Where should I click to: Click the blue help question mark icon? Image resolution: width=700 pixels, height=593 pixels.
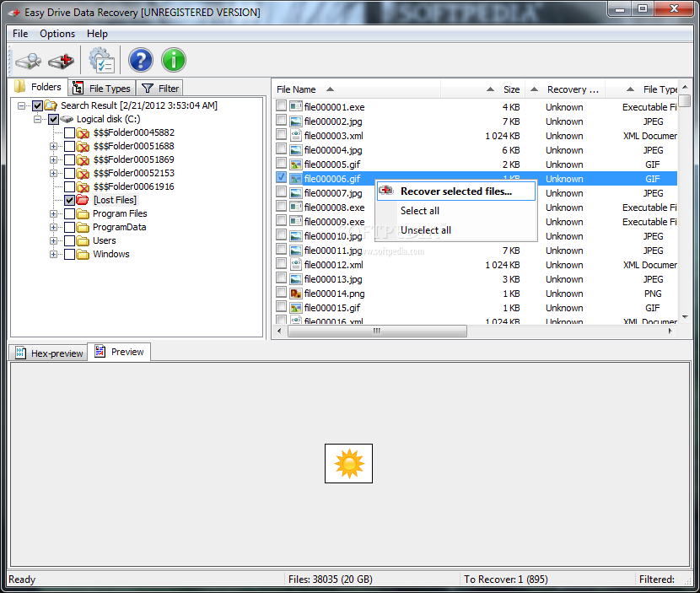(x=141, y=60)
